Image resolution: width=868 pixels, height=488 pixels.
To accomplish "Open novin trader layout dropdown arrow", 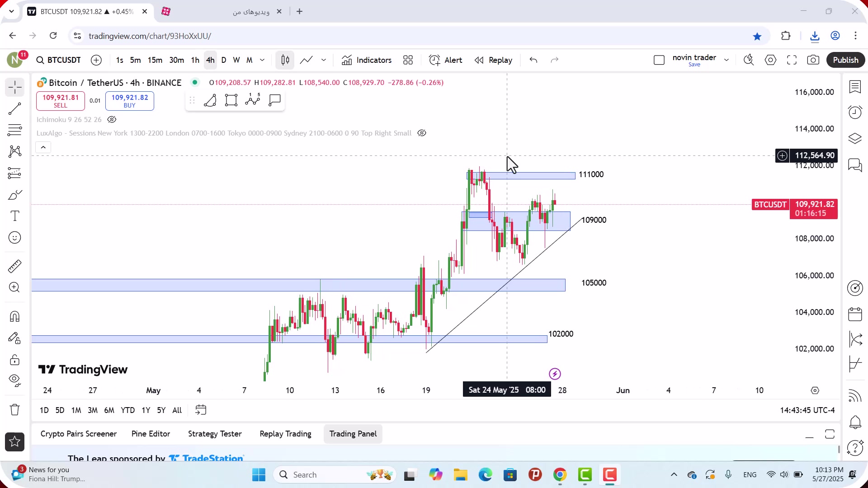I will (726, 60).
